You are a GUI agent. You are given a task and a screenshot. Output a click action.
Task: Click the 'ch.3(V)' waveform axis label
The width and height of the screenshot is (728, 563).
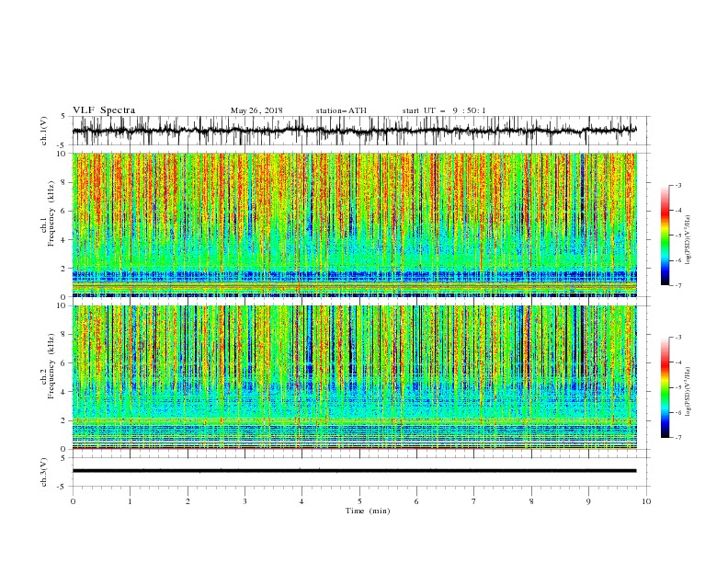tap(44, 472)
